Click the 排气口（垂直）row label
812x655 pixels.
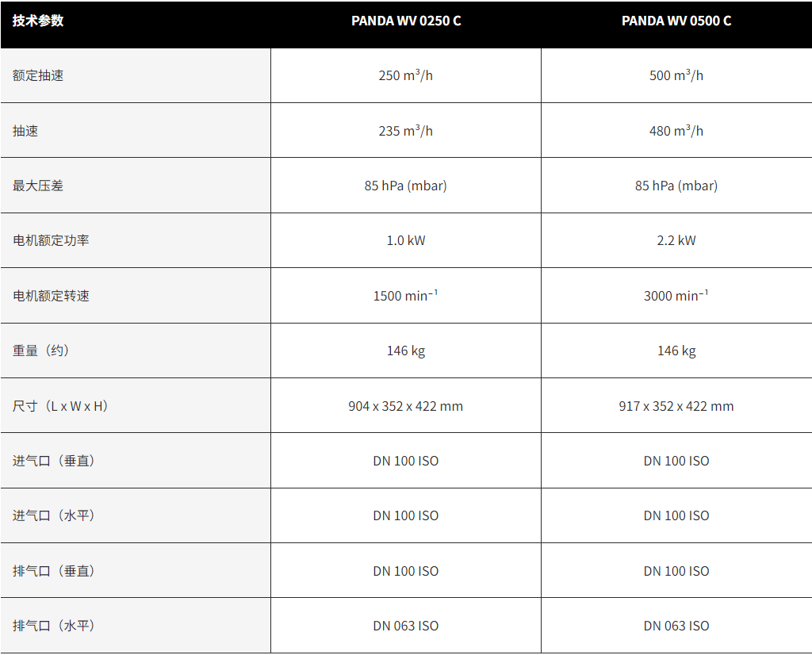(54, 571)
